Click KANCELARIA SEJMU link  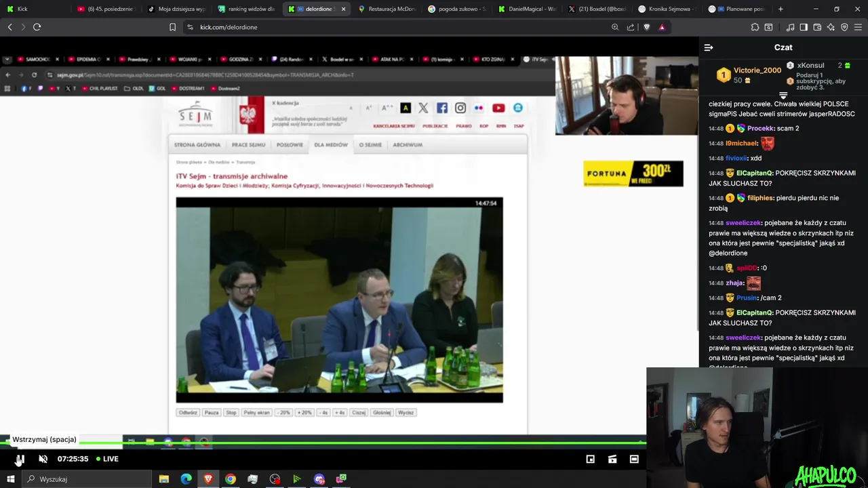coord(394,126)
